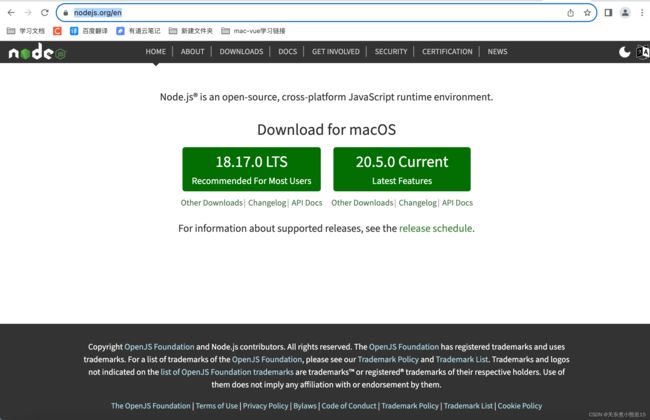The height and width of the screenshot is (420, 650).
Task: Open the 百度翻译 bookmark
Action: coord(89,31)
